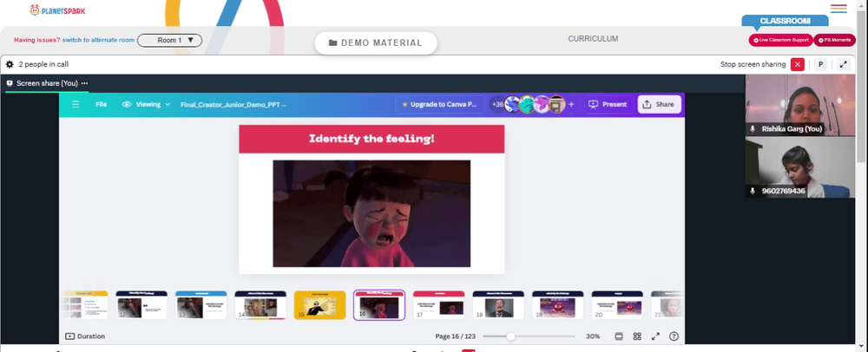The height and width of the screenshot is (352, 868).
Task: Open the +36 collaborators list
Action: click(x=498, y=104)
